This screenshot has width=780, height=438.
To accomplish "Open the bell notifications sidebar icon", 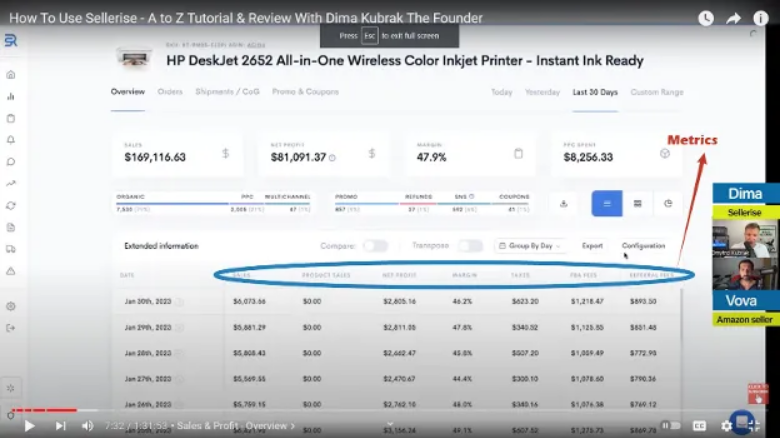I will click(x=10, y=140).
